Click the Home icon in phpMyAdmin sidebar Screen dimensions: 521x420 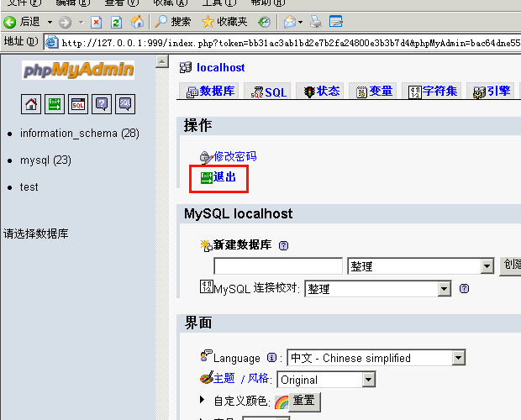pos(32,104)
